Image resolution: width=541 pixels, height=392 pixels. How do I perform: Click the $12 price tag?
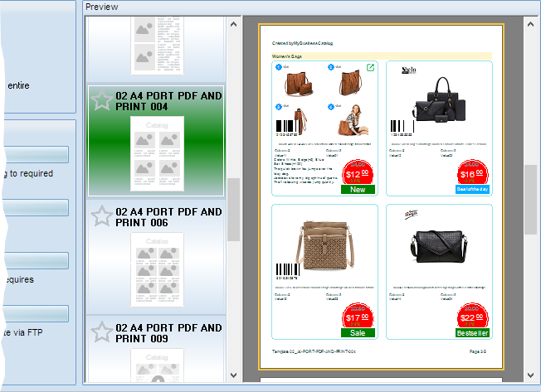358,172
